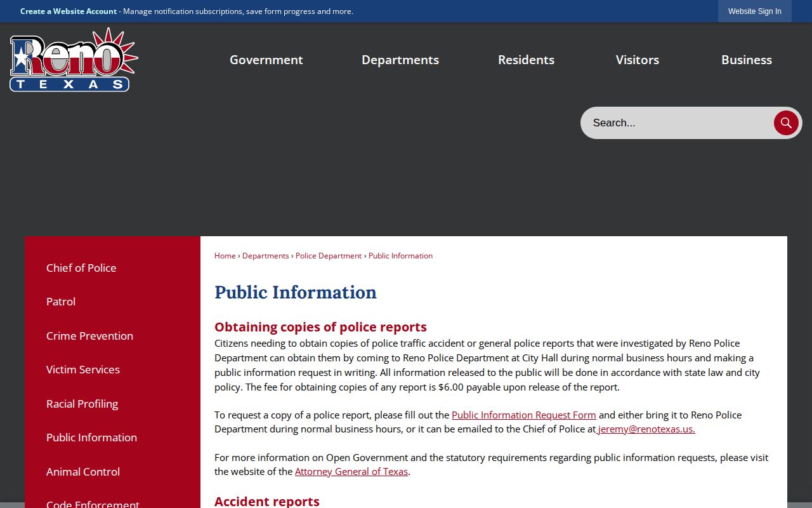The width and height of the screenshot is (812, 508).
Task: Click the jeremy@renotexas.us email link
Action: click(646, 429)
